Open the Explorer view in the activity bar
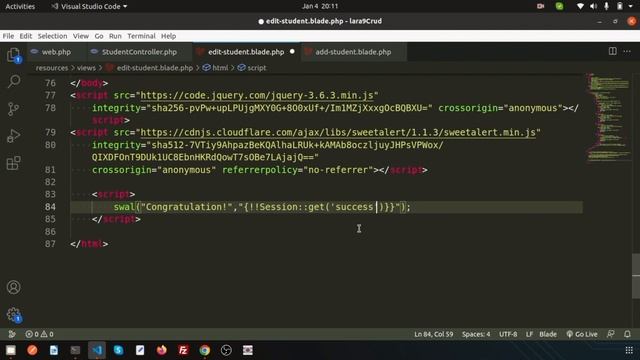 [13, 55]
